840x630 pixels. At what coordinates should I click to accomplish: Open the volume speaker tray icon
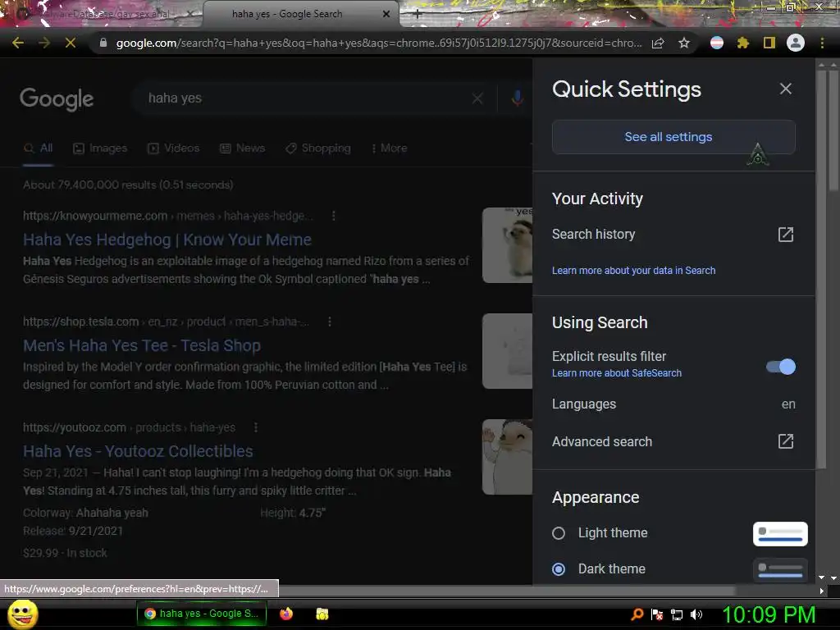pos(696,614)
